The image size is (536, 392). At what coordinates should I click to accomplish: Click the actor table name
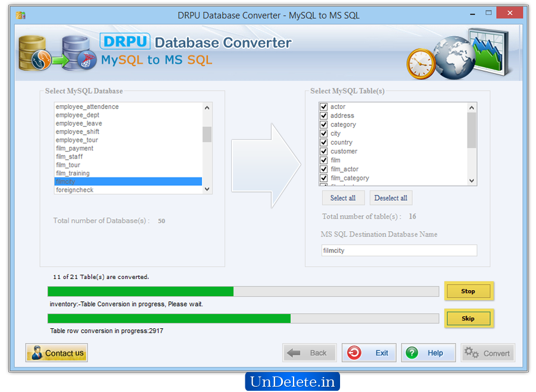click(338, 107)
